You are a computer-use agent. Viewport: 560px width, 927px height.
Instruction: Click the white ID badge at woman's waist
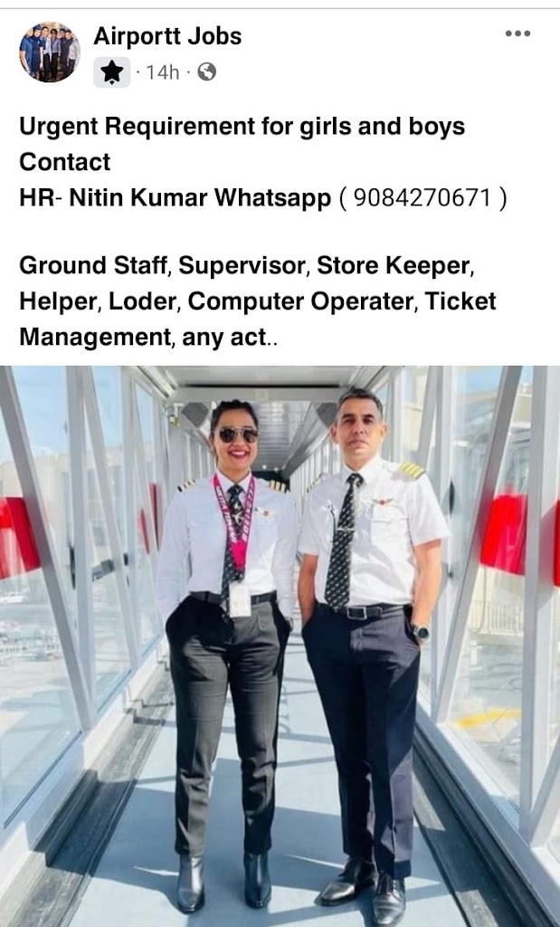click(x=240, y=598)
